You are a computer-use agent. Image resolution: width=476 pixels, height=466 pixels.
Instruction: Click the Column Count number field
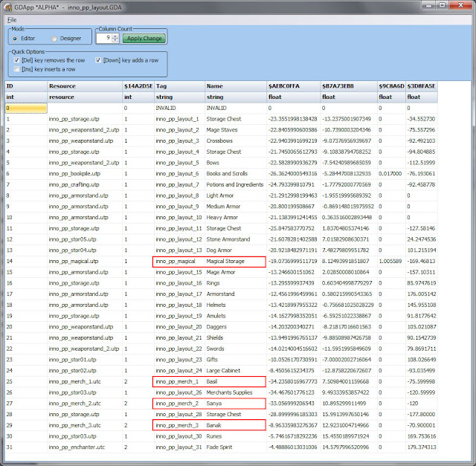tap(104, 38)
